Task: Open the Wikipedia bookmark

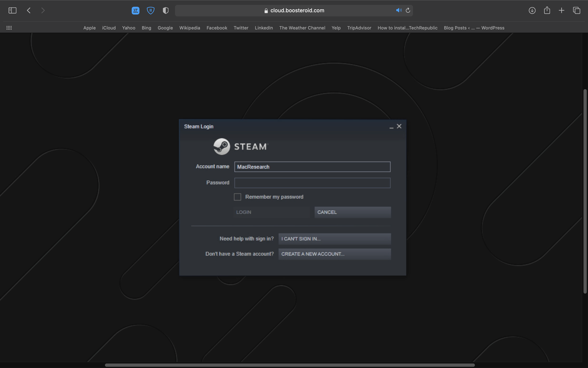Action: [x=190, y=28]
